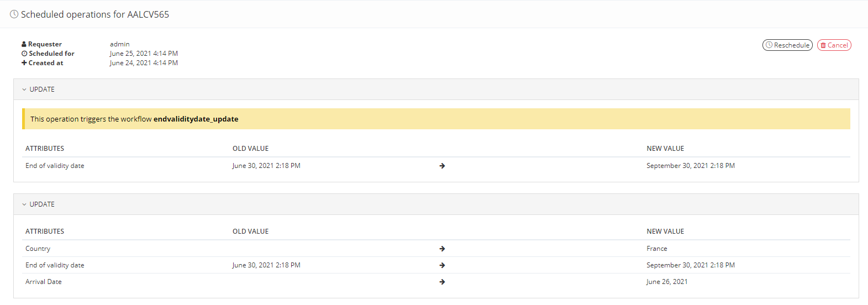Click the Scheduled for clock icon
The image size is (868, 305).
coord(24,54)
